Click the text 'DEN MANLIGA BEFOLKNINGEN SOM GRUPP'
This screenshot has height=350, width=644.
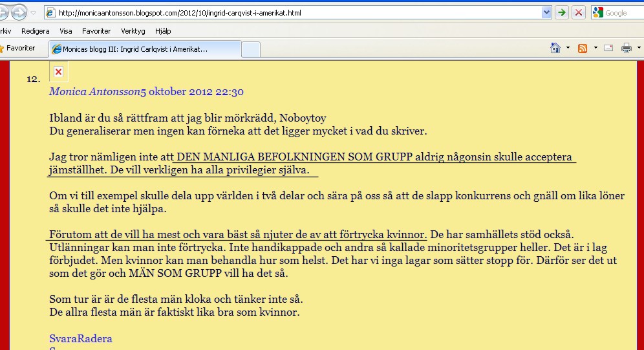tap(294, 157)
